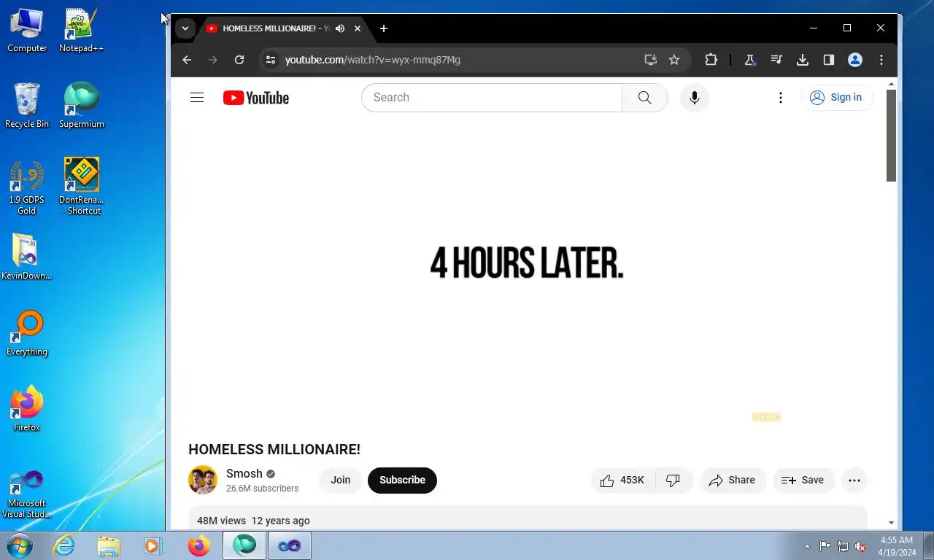The height and width of the screenshot is (560, 934).
Task: Select the Firefox desktop shortcut
Action: click(27, 409)
